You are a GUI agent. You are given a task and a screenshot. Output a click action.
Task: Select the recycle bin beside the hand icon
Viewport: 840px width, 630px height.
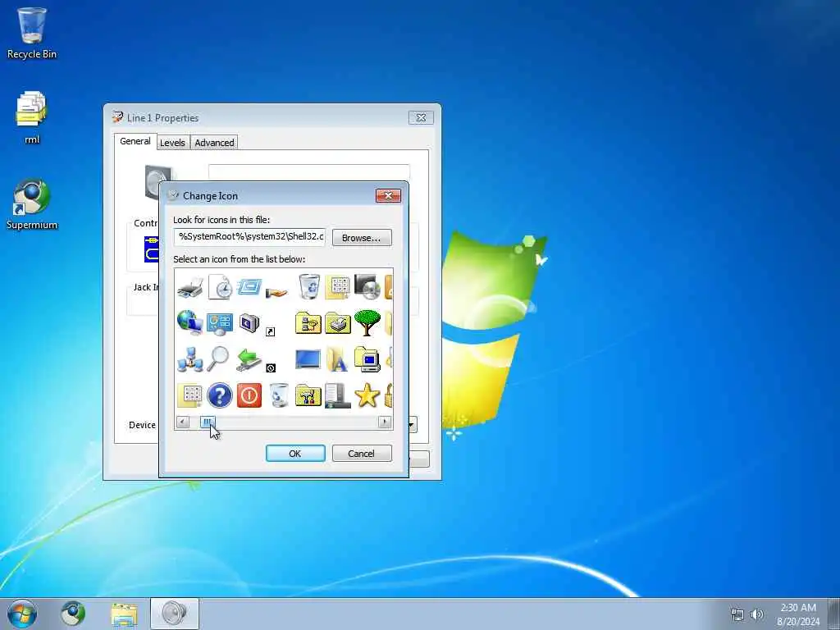308,286
